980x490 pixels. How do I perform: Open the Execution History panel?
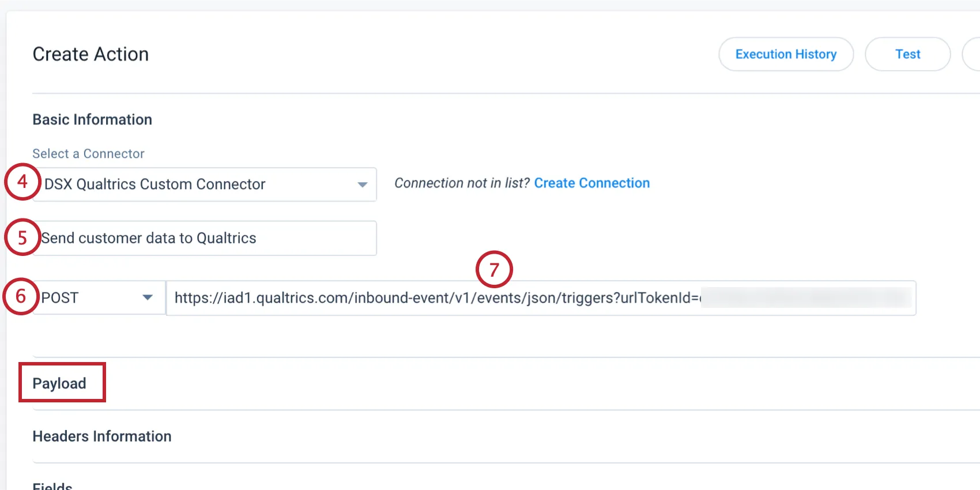tap(785, 54)
